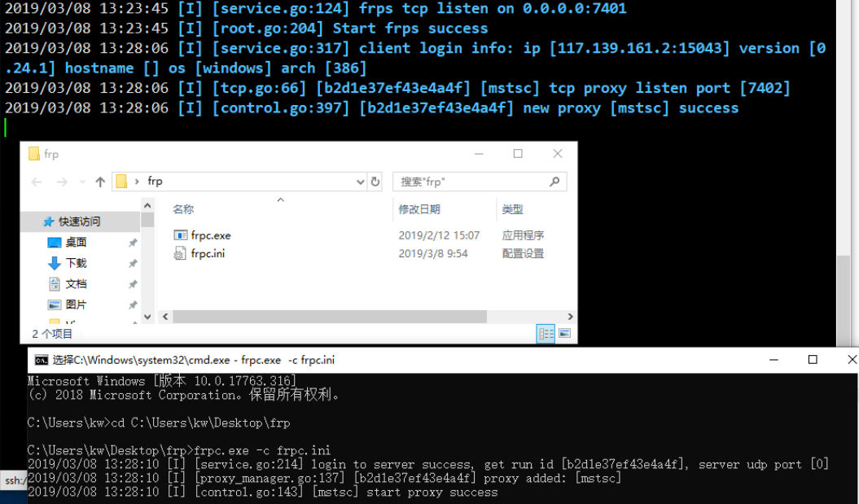Viewport: 859px width, 504px height.
Task: Click the frp folder icon in title bar
Action: [x=34, y=154]
